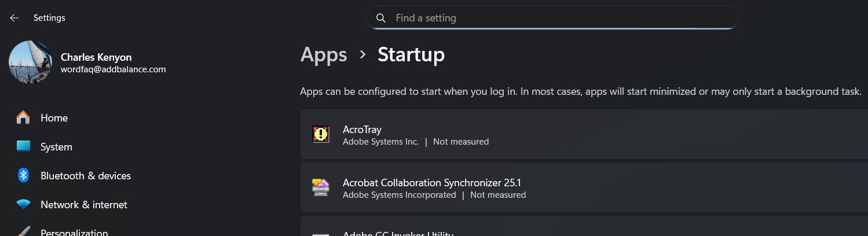
Task: Click the back arrow in Settings
Action: pos(14,18)
